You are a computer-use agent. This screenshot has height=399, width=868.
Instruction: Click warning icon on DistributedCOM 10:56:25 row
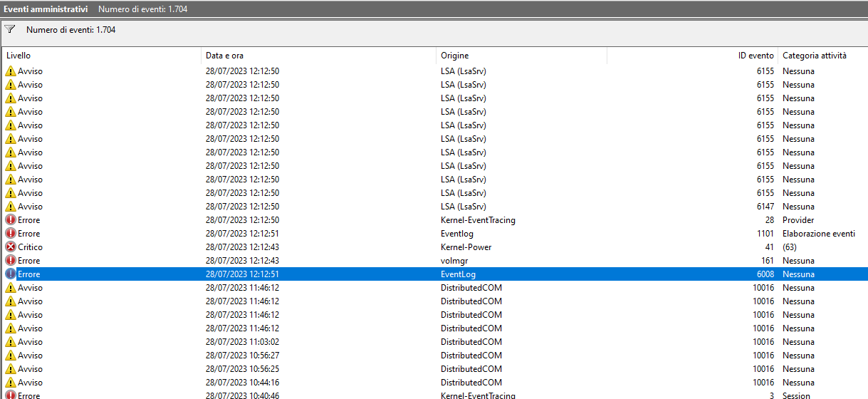pyautogui.click(x=11, y=369)
